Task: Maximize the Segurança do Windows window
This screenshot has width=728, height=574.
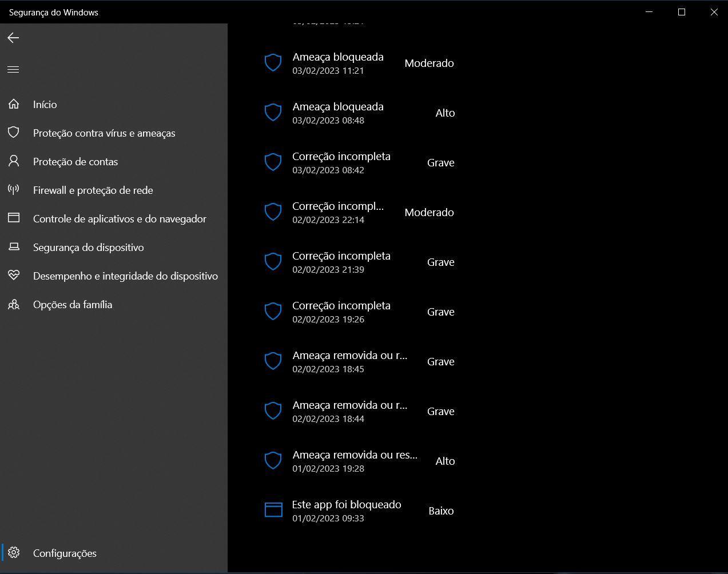Action: 682,12
